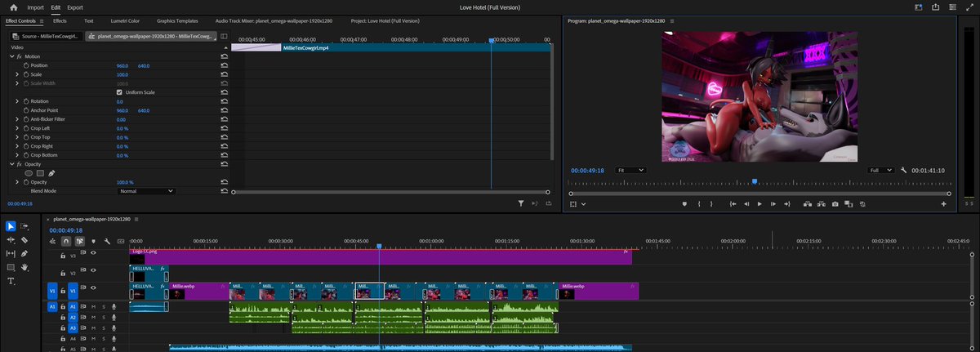The image size is (980, 352).
Task: Click the Effect Controls zoom scroll bar
Action: point(389,192)
